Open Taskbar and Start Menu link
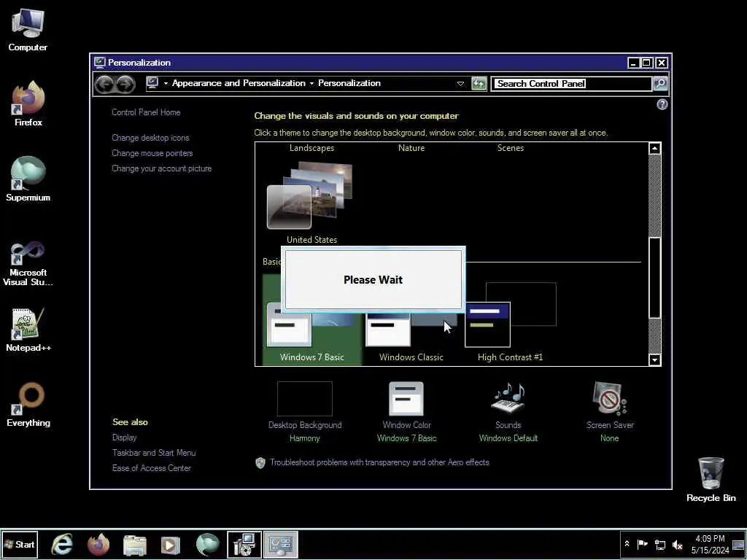The width and height of the screenshot is (747, 560). (x=154, y=452)
